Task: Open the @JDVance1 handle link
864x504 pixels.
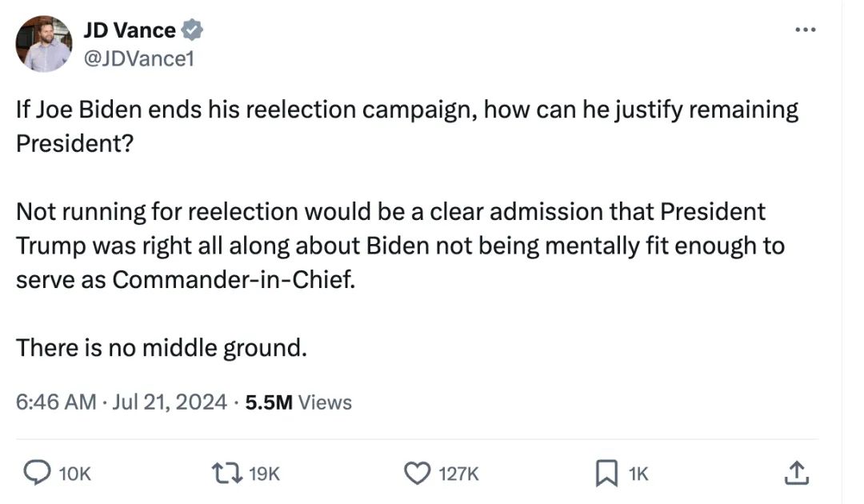Action: pyautogui.click(x=138, y=58)
